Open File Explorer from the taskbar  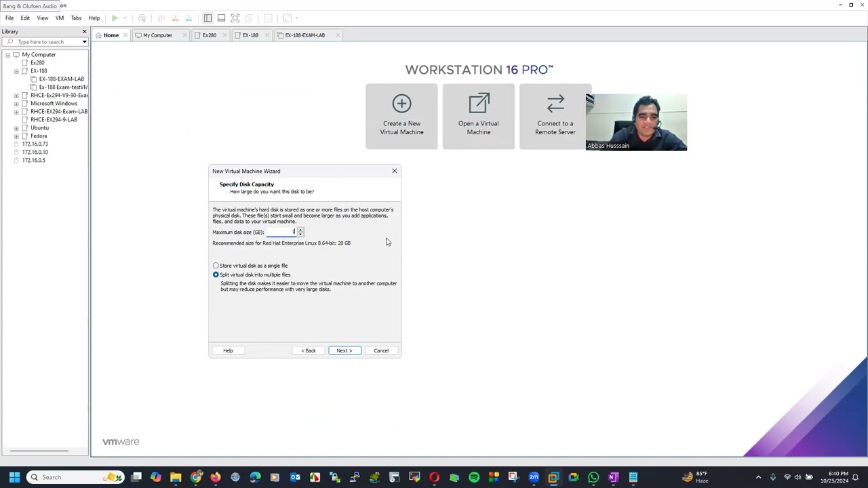click(x=176, y=477)
